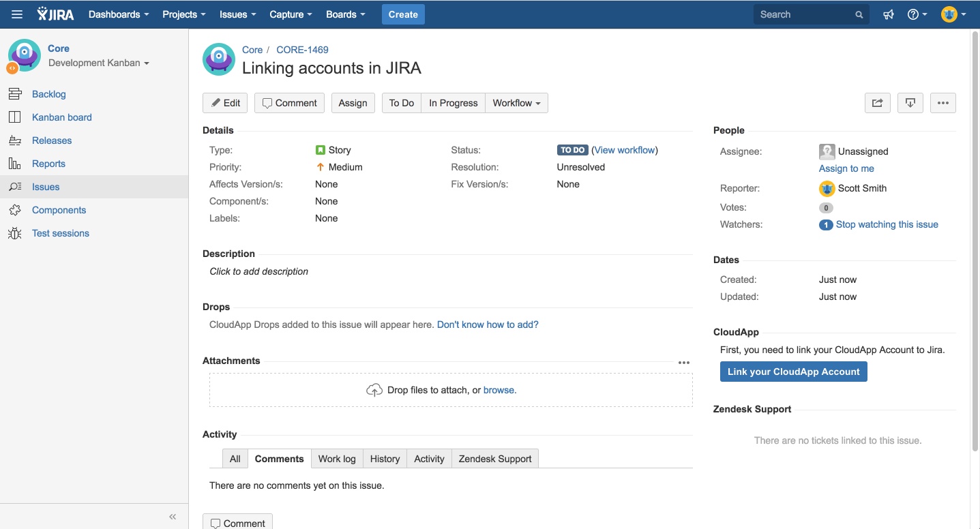Viewport: 980px width, 529px height.
Task: Click the Assign button
Action: [353, 103]
